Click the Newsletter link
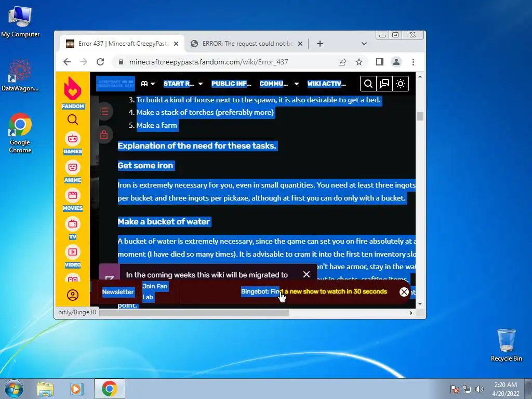Image resolution: width=532 pixels, height=399 pixels. (118, 292)
